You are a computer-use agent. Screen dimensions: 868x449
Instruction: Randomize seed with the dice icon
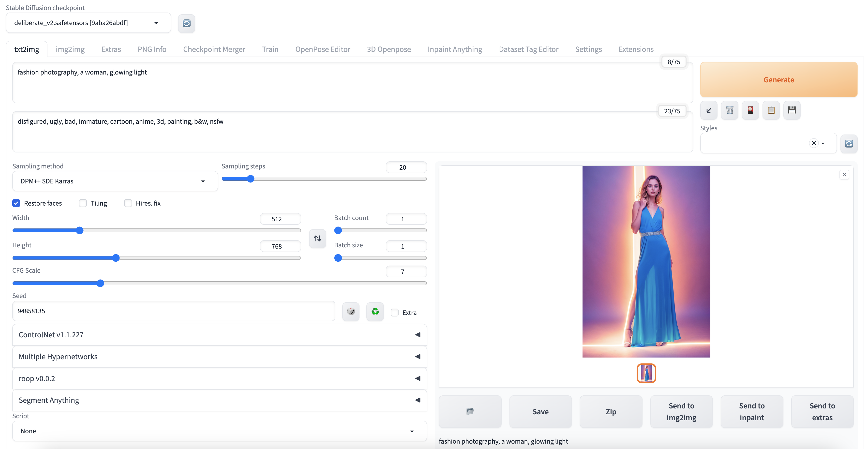point(350,311)
